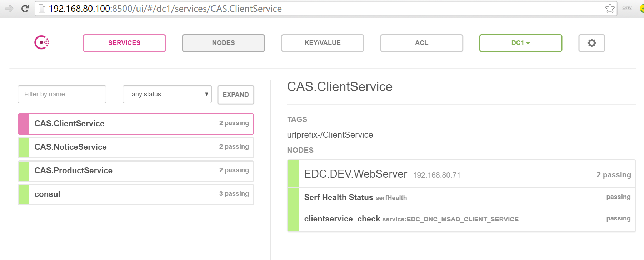Open the any status filter dropdown
This screenshot has height=260, width=644.
[167, 94]
